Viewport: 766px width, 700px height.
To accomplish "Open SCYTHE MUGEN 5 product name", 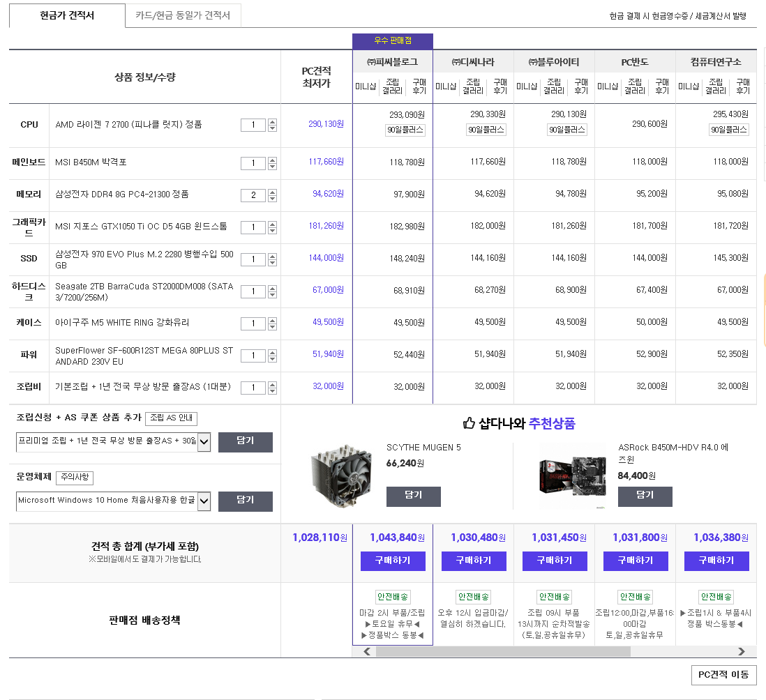I will pos(423,448).
